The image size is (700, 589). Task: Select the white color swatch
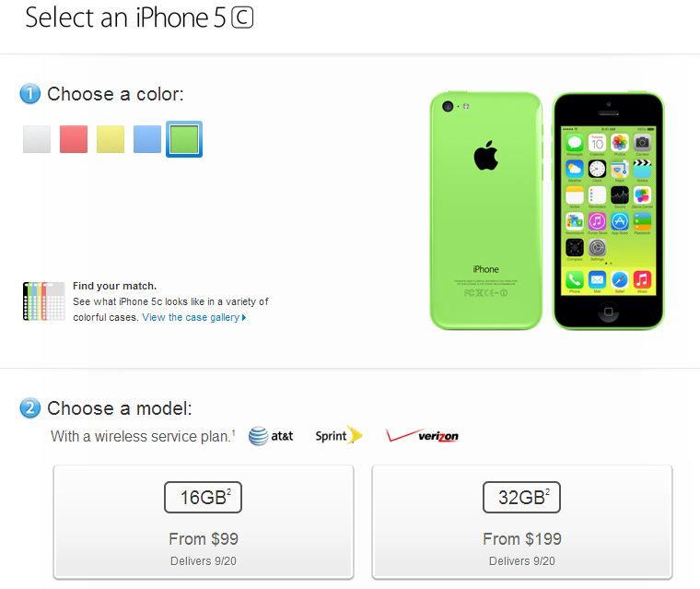pyautogui.click(x=37, y=139)
